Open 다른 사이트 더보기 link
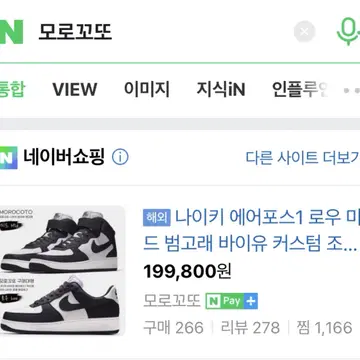 click(303, 157)
